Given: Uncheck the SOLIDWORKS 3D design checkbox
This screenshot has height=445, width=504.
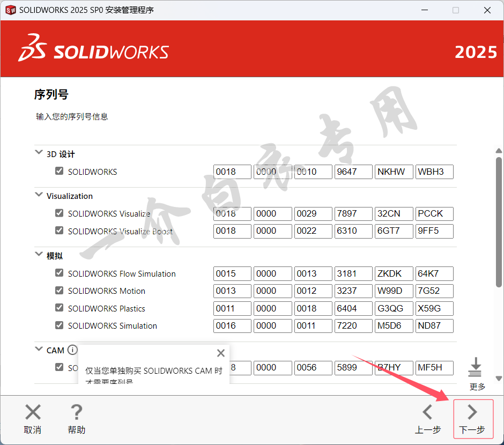Looking at the screenshot, I should point(59,171).
